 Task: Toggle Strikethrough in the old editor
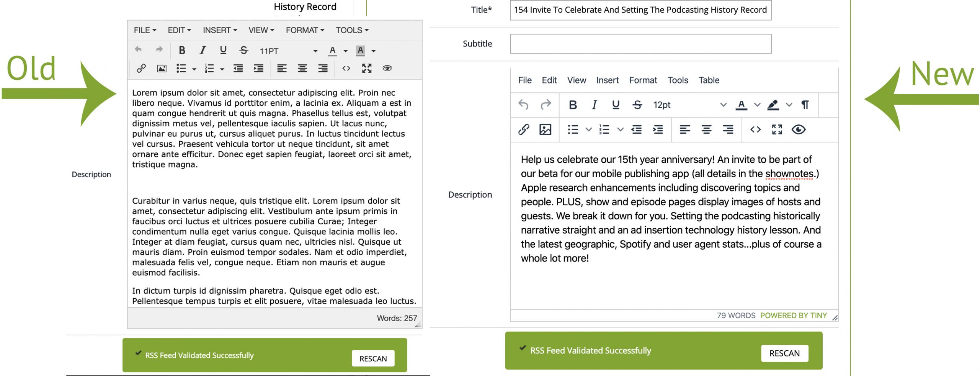[x=244, y=50]
